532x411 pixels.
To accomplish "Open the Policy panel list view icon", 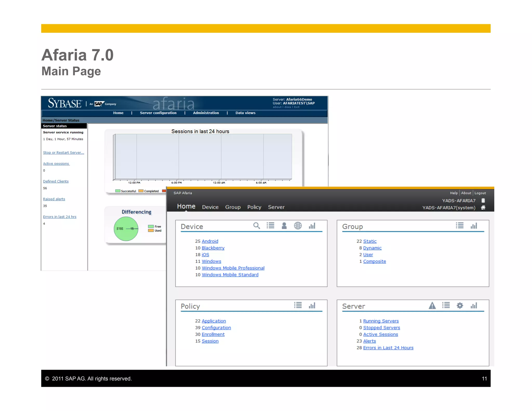I will tap(298, 305).
